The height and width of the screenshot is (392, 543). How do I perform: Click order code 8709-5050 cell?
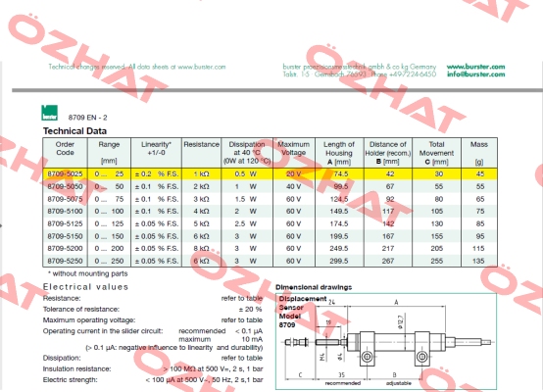click(65, 186)
